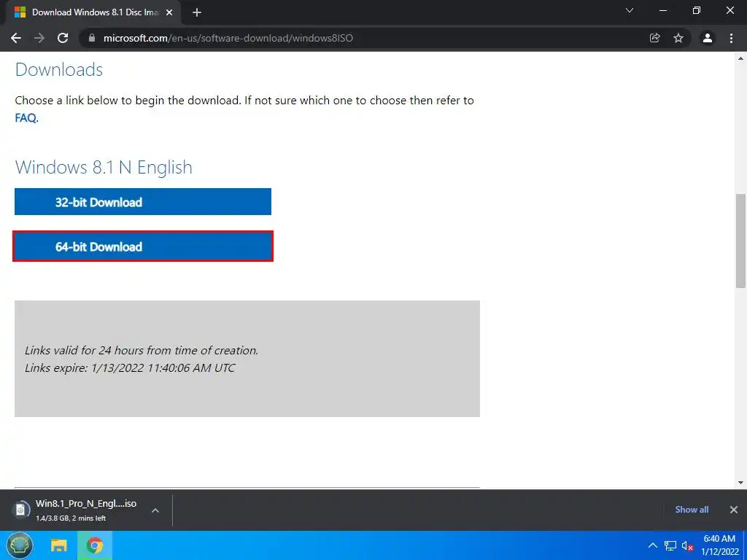Viewport: 747px width, 560px height.
Task: Open the Chrome profile icon
Action: (708, 38)
